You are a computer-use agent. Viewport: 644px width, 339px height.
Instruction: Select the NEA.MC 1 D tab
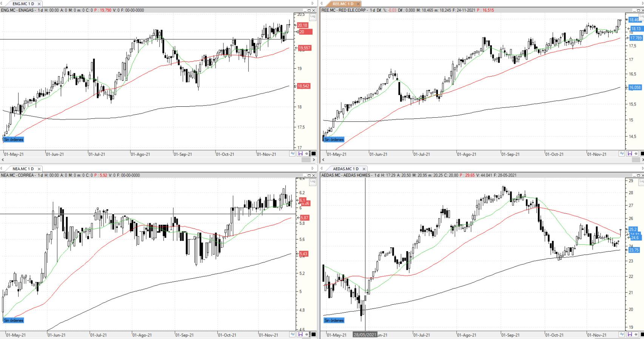(x=23, y=169)
